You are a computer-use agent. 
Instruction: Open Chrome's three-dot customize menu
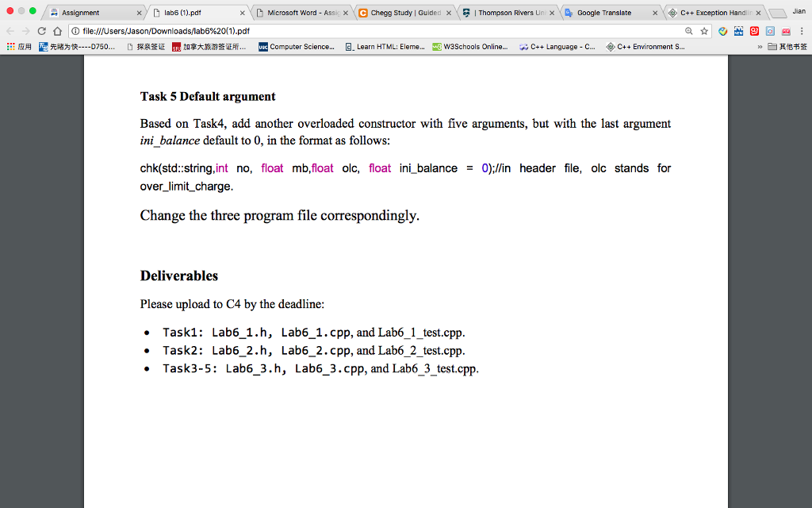pos(802,29)
